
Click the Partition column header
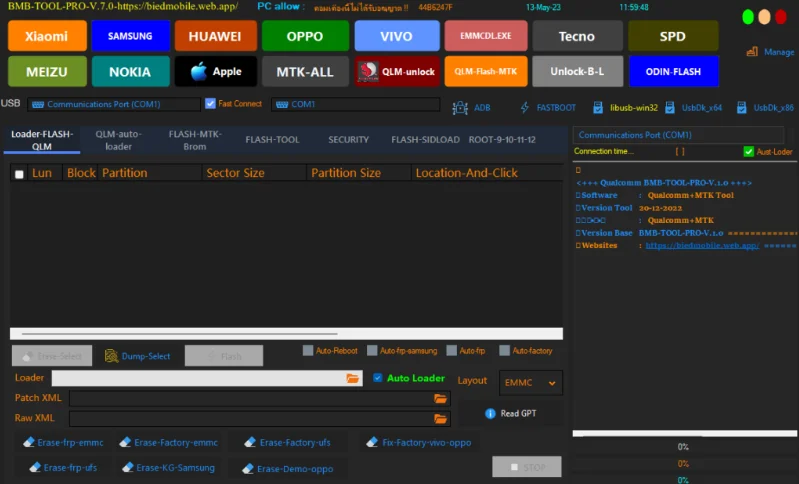pos(150,173)
